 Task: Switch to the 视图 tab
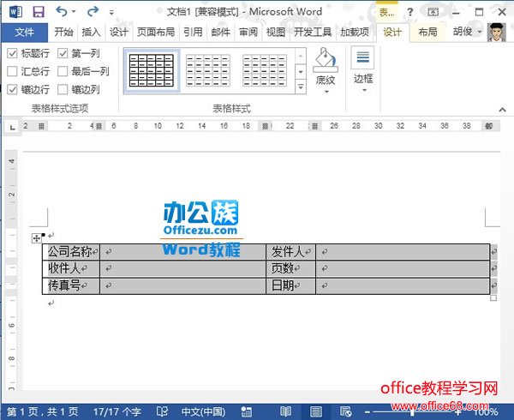pos(276,32)
